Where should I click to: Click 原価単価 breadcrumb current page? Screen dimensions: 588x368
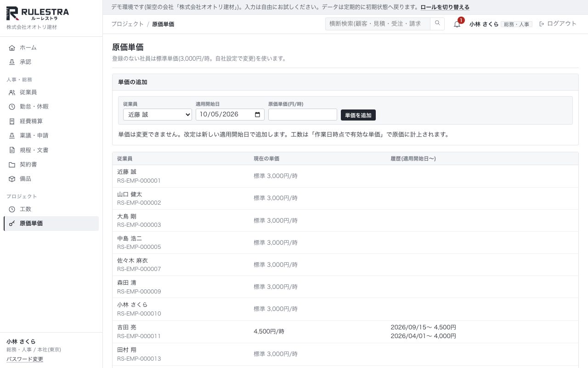163,24
